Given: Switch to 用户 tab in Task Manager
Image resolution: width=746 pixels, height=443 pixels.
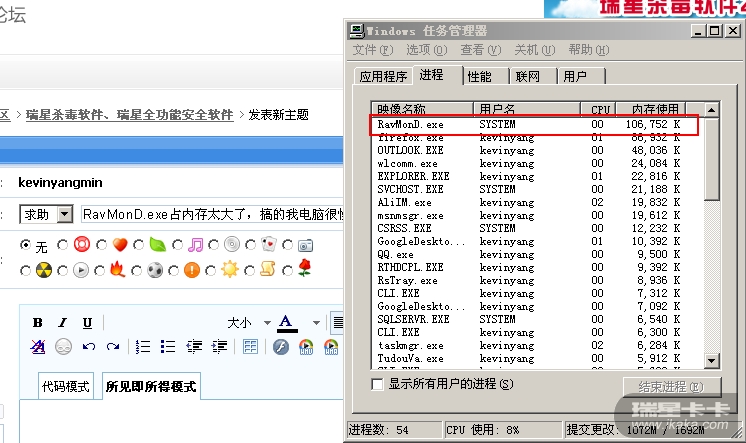Looking at the screenshot, I should (x=581, y=76).
